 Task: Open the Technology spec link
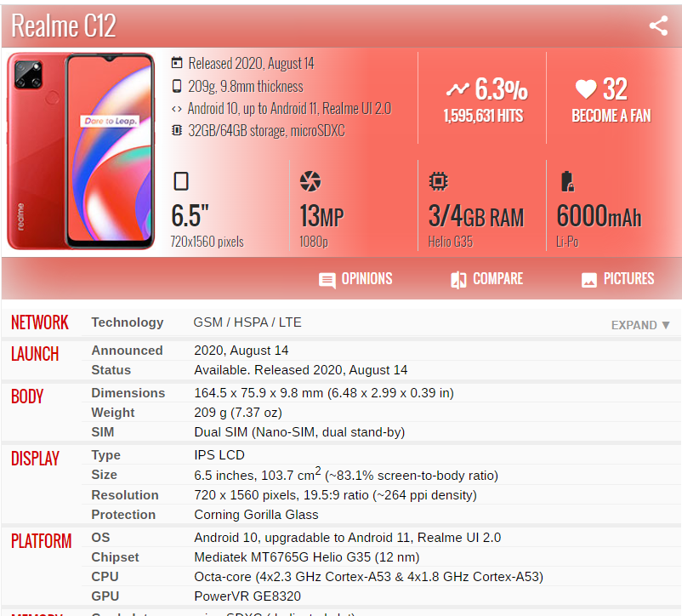tap(128, 322)
